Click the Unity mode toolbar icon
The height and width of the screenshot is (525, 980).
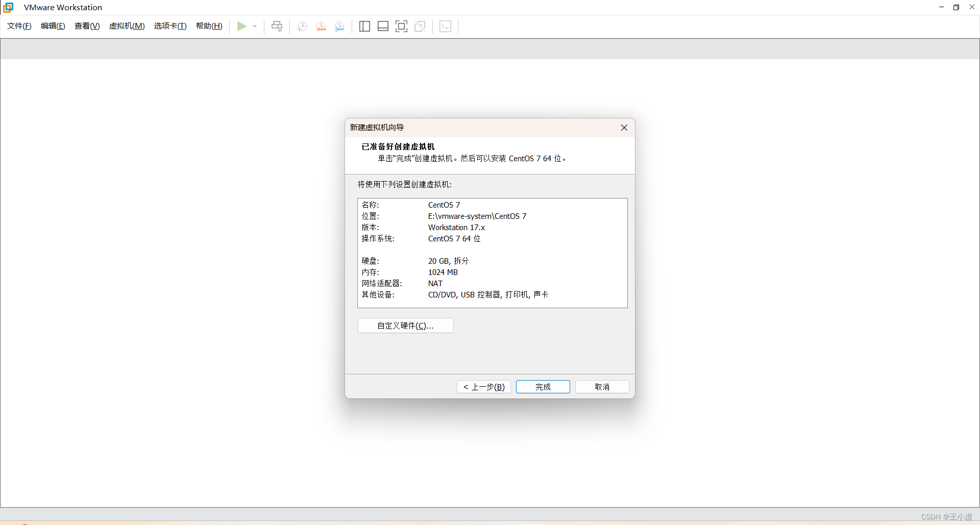tap(420, 26)
